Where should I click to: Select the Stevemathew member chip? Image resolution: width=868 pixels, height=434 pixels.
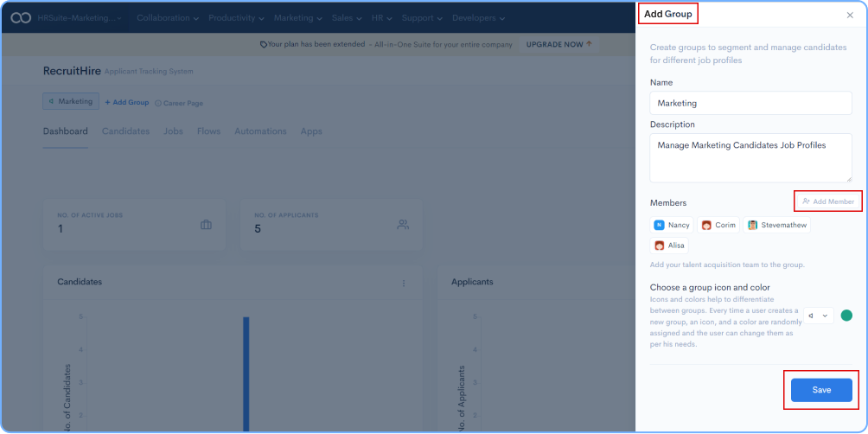(776, 225)
